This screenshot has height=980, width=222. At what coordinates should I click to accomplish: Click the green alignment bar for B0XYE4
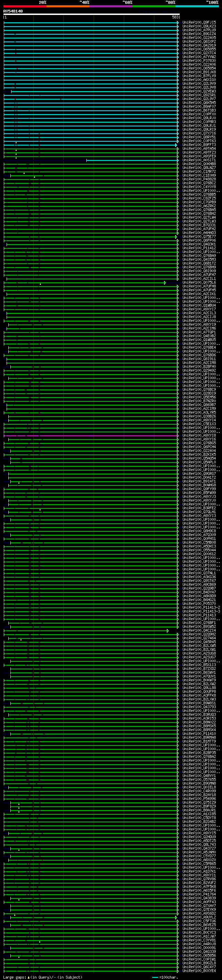point(91,971)
